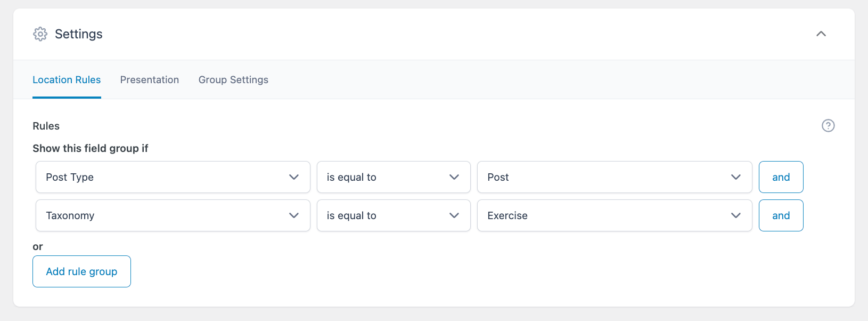
Task: Open the Exercise value dropdown
Action: [x=614, y=215]
